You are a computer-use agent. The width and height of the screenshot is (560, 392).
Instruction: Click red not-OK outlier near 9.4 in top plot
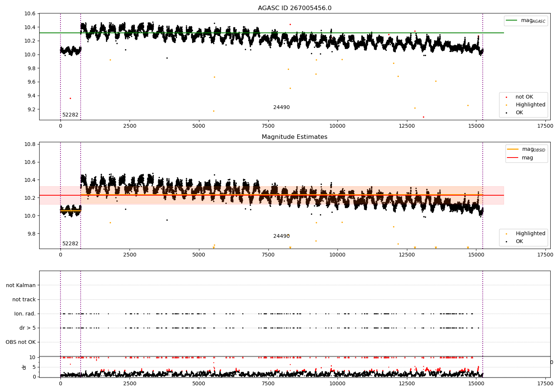[70, 98]
